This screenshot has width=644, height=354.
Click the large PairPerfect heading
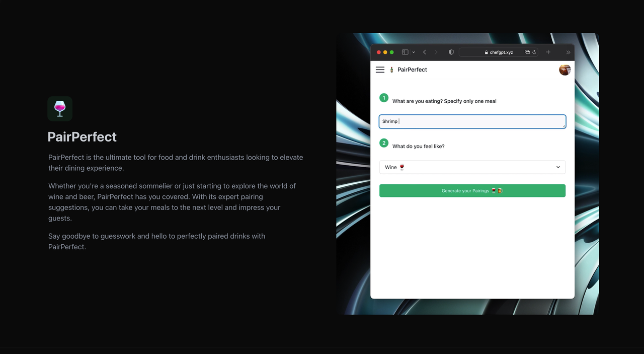82,137
